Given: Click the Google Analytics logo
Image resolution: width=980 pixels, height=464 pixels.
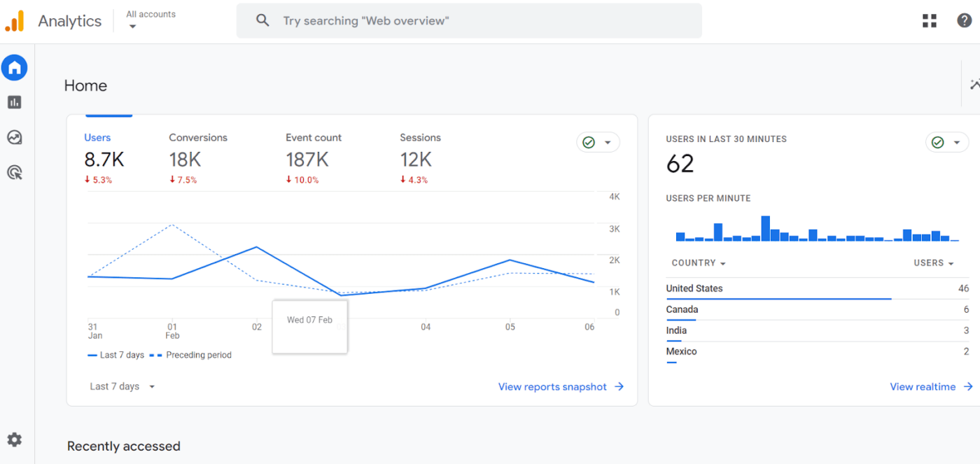Looking at the screenshot, I should tap(15, 21).
